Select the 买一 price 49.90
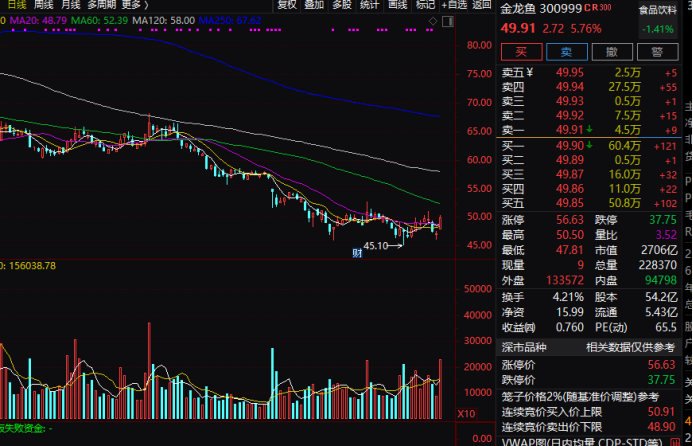This screenshot has width=693, height=446. pos(570,145)
